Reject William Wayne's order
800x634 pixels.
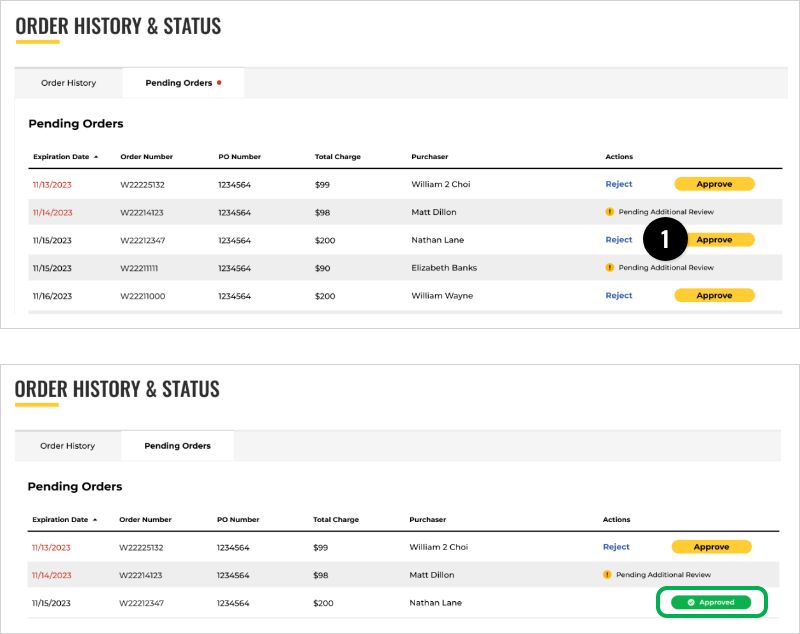pos(618,295)
